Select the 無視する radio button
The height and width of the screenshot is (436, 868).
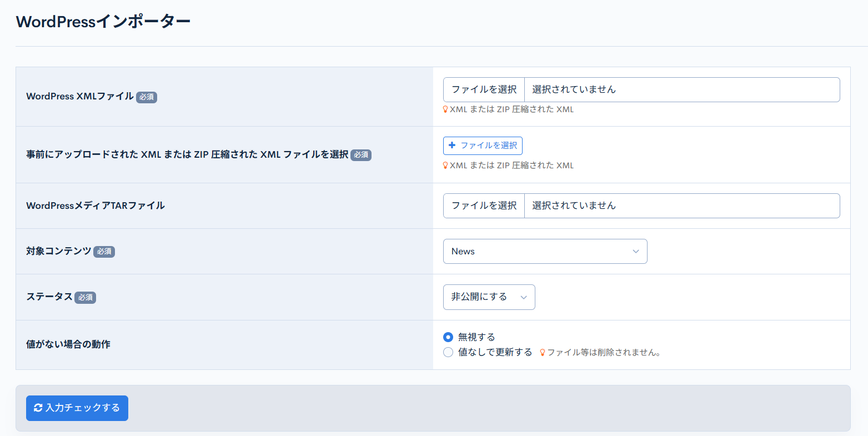click(x=448, y=337)
